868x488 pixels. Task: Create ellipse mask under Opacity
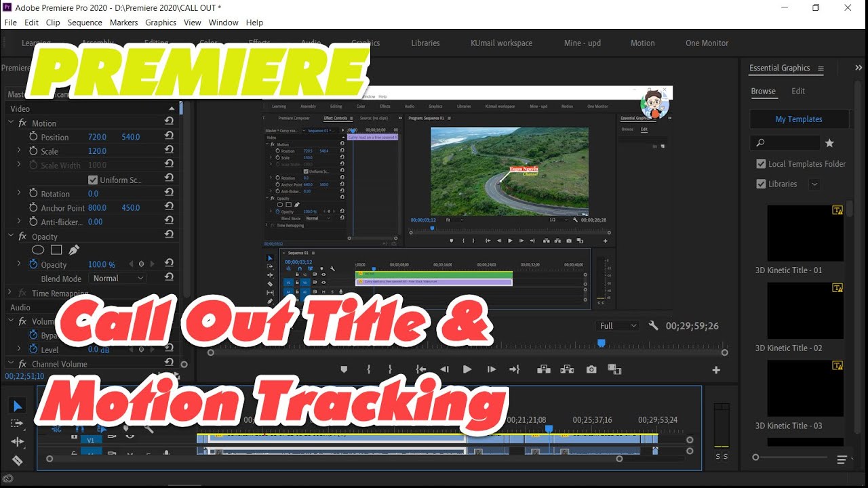pos(38,250)
